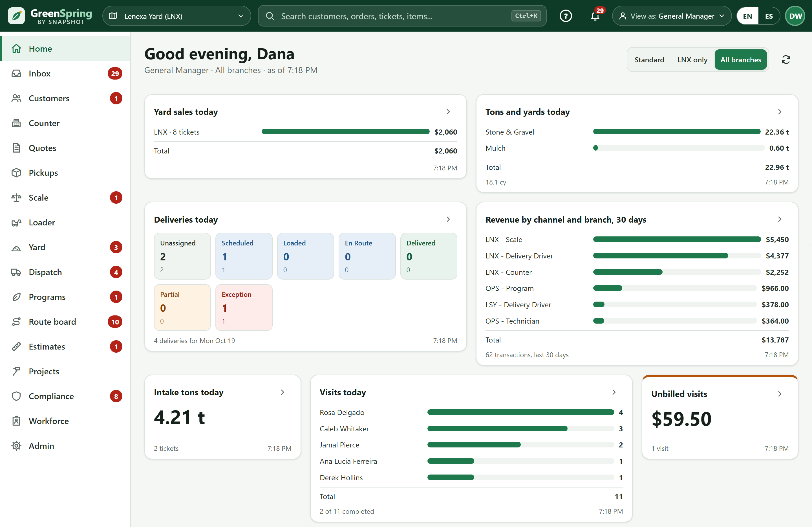Screen dimensions: 812x527
Task: Click the Scheduled deliveries tile
Action: point(244,256)
